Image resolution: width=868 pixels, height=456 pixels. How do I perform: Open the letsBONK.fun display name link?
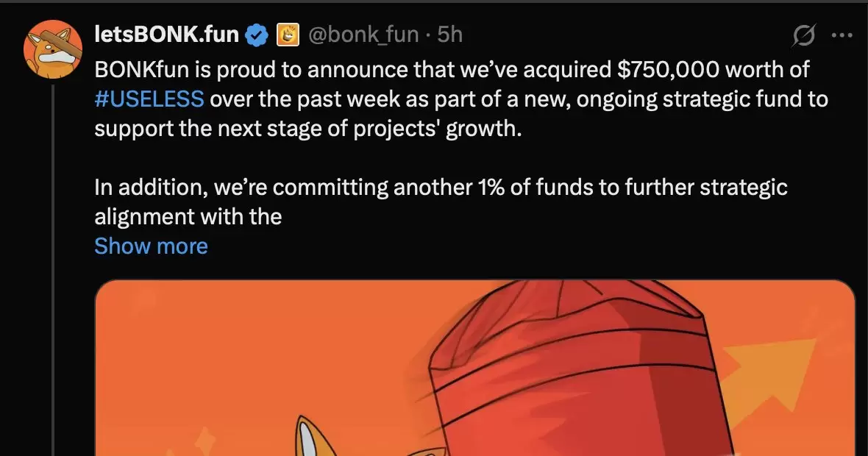pos(167,35)
